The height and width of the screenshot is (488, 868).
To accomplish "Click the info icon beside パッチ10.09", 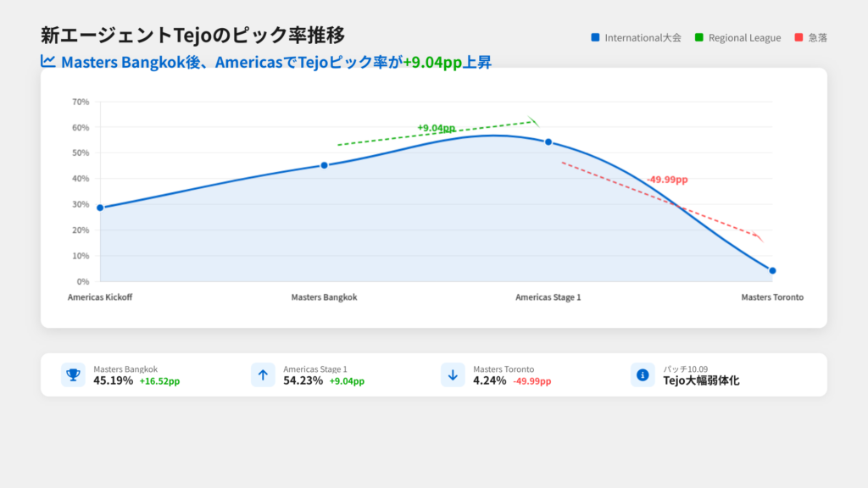I will (643, 374).
